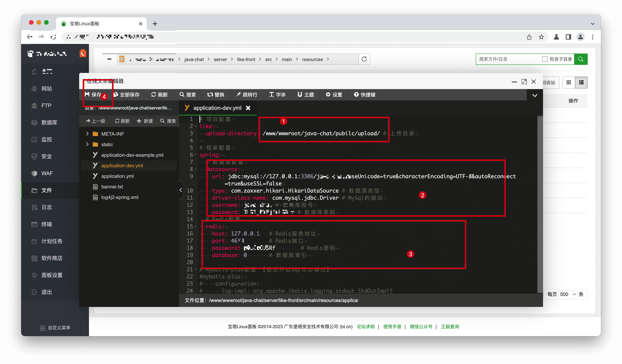
Task: Open the 设置 editor settings gear
Action: 334,95
